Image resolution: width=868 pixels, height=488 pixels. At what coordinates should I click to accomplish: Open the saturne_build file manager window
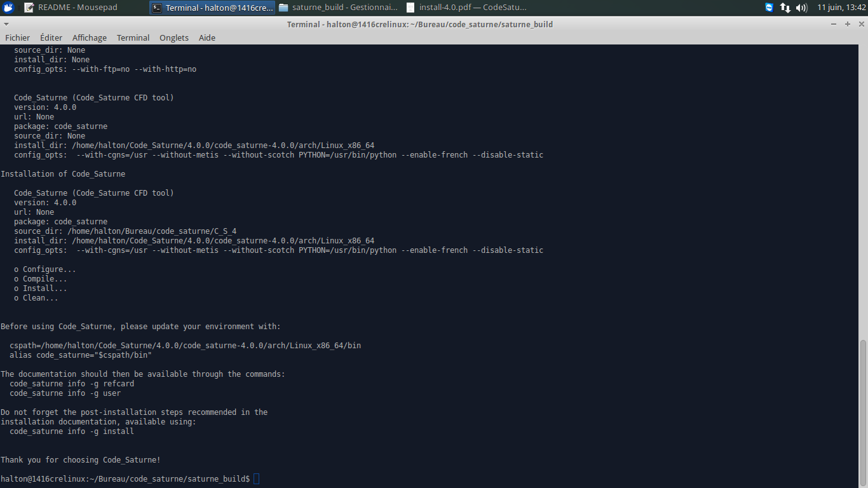tap(339, 8)
